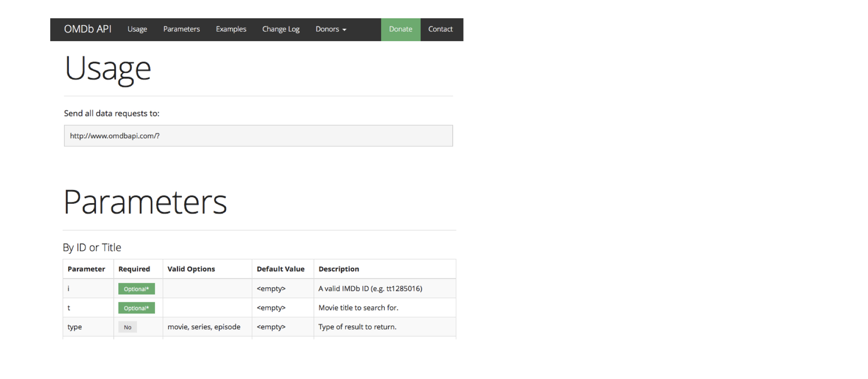Click the Description column header

pos(339,269)
